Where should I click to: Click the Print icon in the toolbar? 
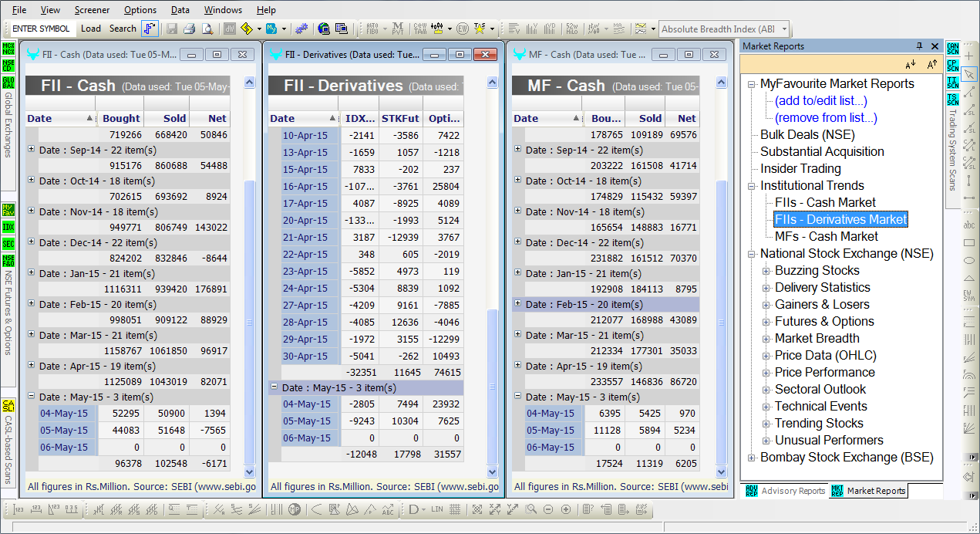[x=189, y=29]
